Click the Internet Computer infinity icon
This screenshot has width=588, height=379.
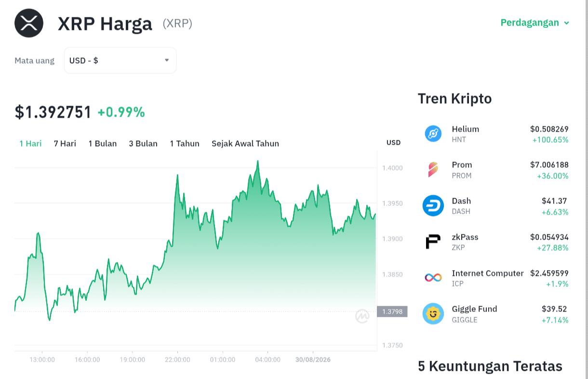tap(433, 278)
